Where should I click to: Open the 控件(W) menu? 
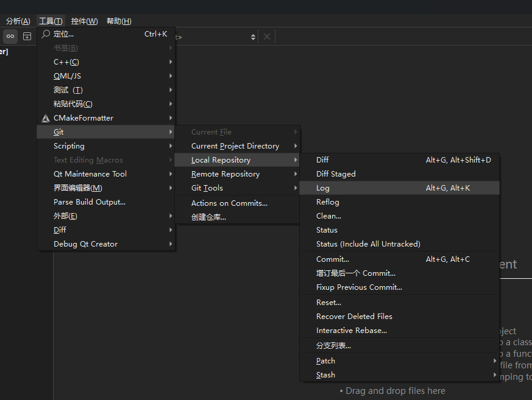click(x=84, y=21)
